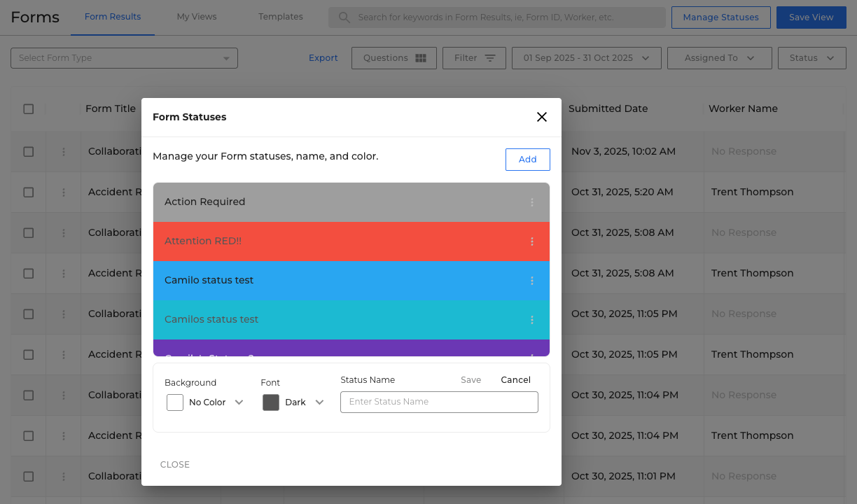Open row menu for Nov 3 10:02 AM form

point(64,151)
